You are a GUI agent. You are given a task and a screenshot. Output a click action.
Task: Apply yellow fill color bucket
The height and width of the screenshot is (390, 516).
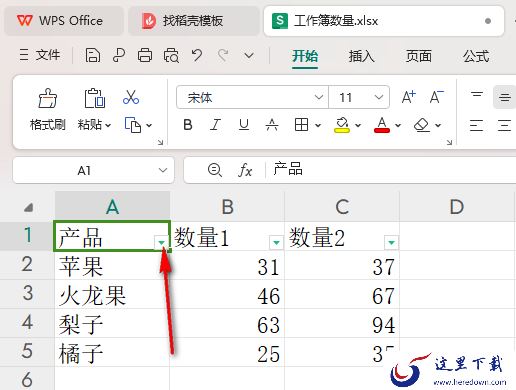point(342,125)
